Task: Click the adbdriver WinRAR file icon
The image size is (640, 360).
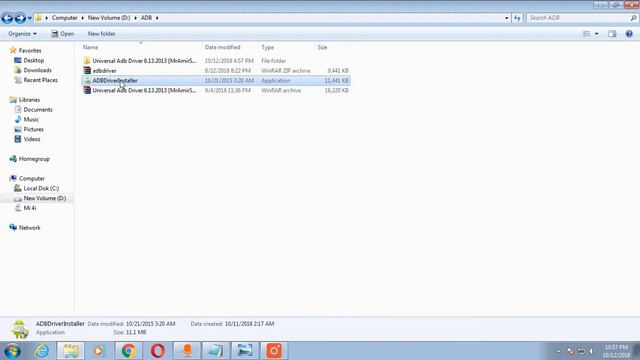Action: click(x=87, y=71)
